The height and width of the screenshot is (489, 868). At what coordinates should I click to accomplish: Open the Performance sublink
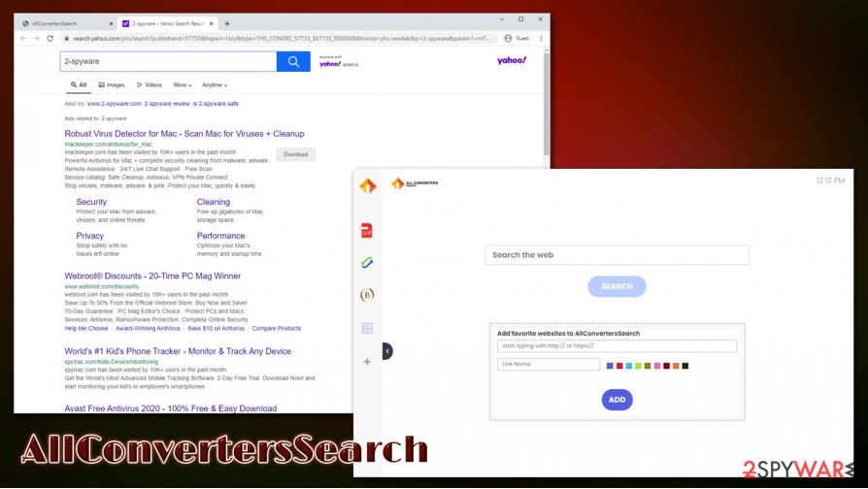220,236
